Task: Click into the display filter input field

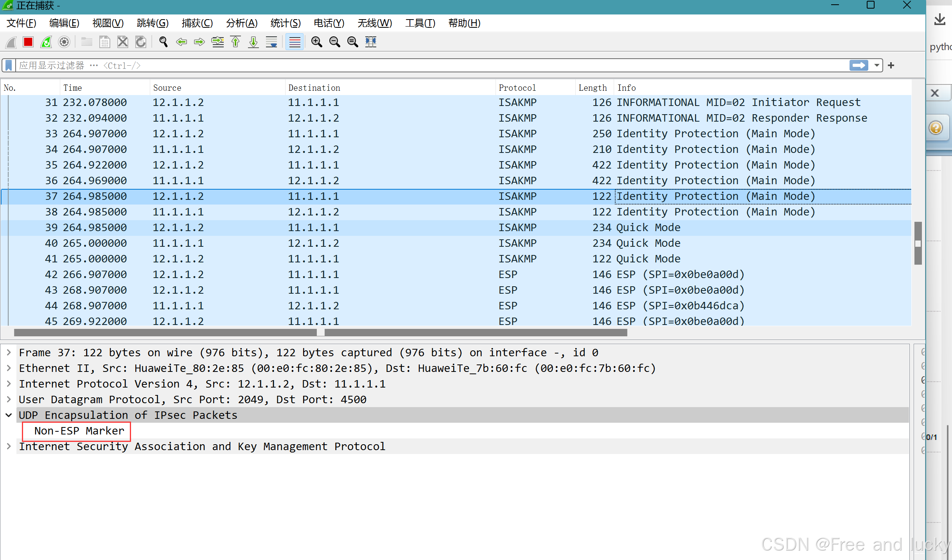Action: pos(430,65)
